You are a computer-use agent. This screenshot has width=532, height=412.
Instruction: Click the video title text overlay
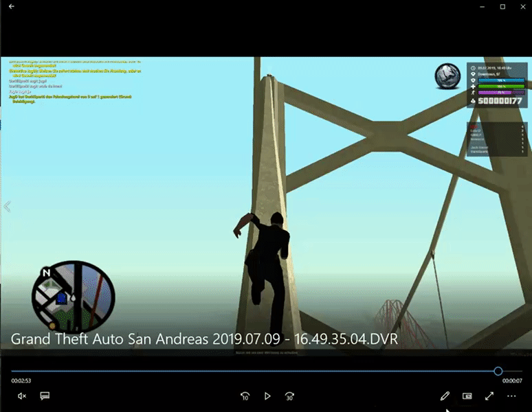204,339
